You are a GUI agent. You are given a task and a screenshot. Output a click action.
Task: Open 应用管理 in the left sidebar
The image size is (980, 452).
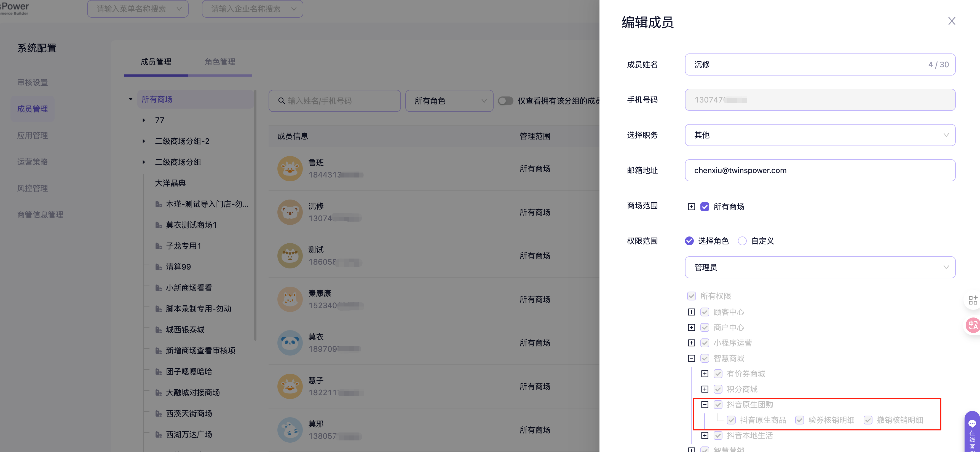click(x=32, y=135)
